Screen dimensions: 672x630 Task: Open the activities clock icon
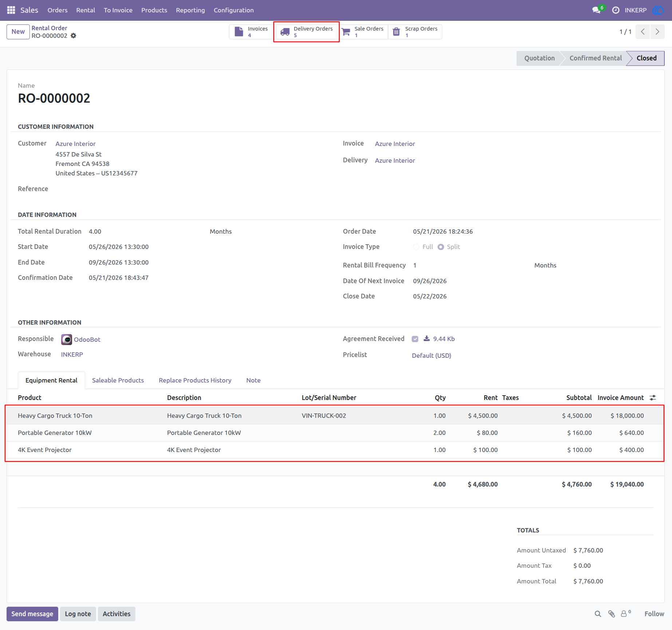tap(616, 10)
